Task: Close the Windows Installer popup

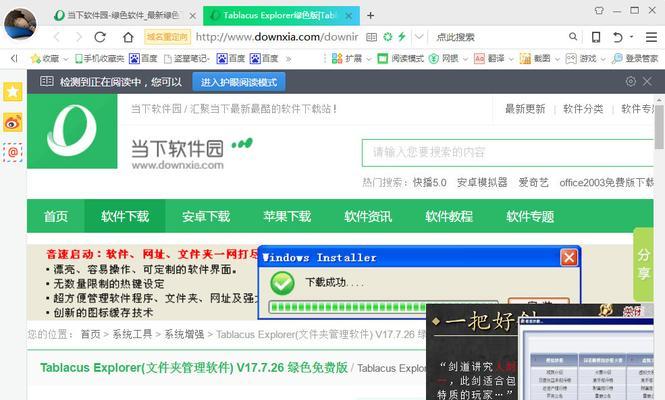Action: click(x=569, y=257)
